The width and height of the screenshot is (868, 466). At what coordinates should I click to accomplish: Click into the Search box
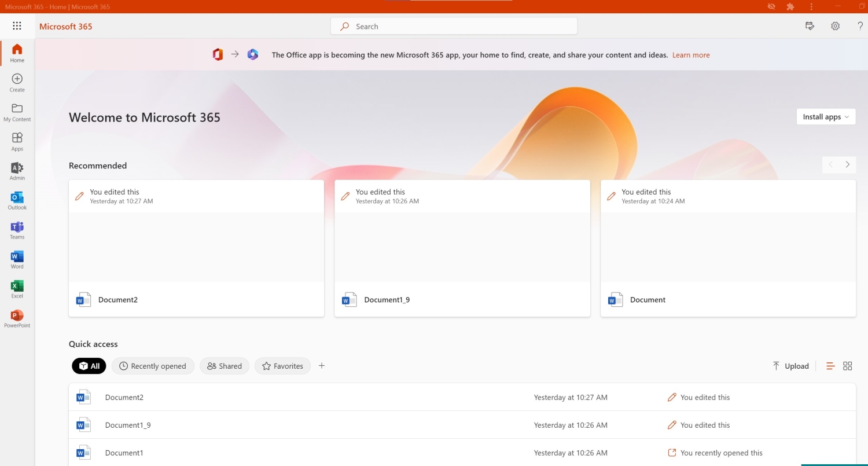tap(454, 26)
